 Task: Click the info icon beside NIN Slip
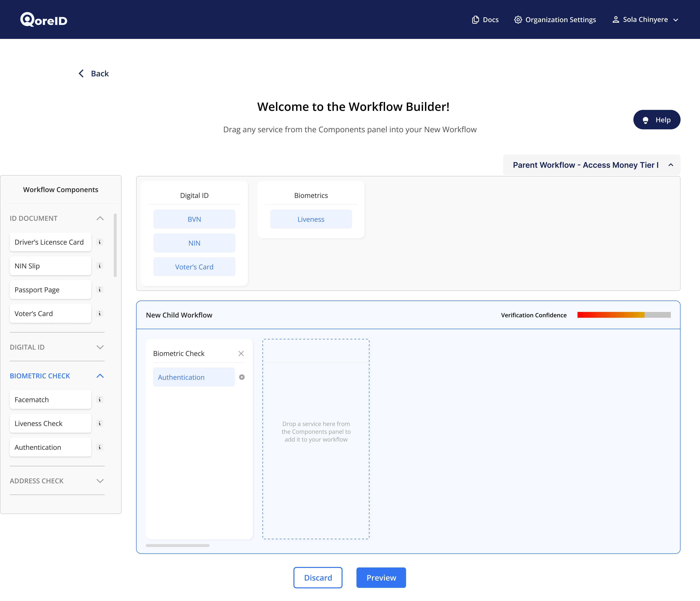(100, 266)
